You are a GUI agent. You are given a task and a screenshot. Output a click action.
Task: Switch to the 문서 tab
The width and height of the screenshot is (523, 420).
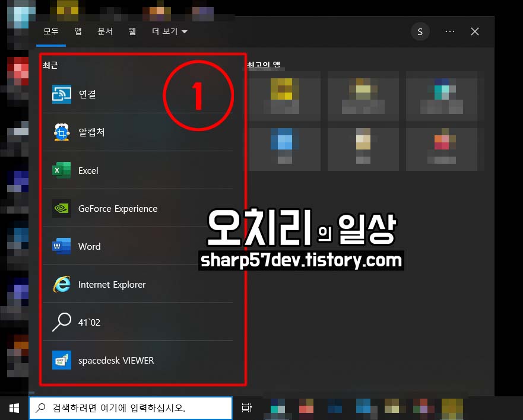coord(105,31)
